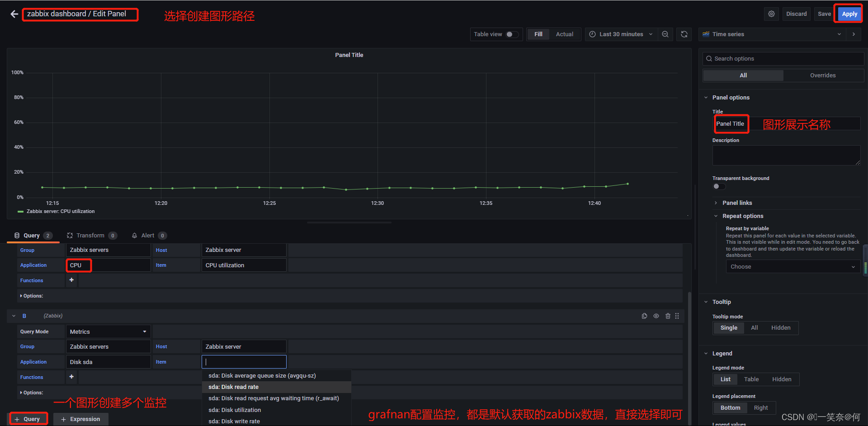This screenshot has height=426, width=868.
Task: Add a new Expression
Action: (80, 419)
